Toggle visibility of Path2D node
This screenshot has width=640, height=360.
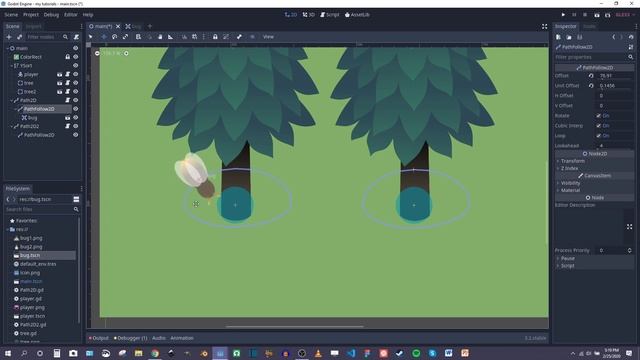coord(76,100)
